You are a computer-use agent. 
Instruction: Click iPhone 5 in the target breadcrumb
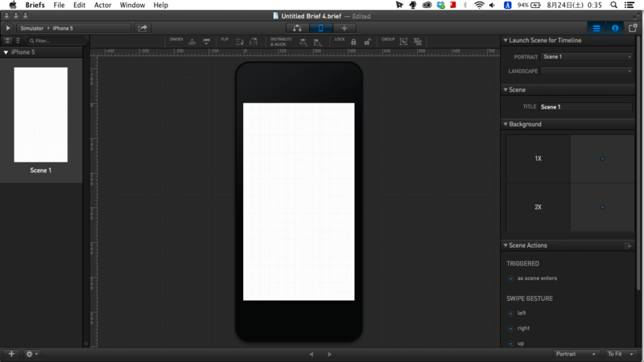[63, 28]
